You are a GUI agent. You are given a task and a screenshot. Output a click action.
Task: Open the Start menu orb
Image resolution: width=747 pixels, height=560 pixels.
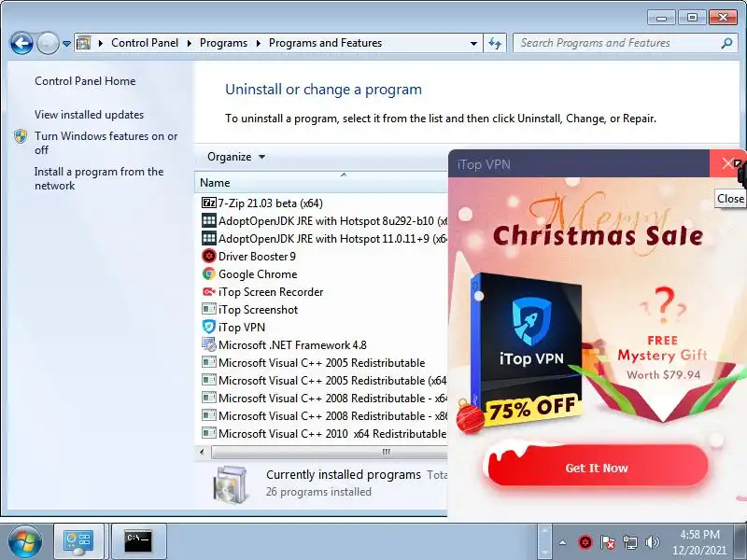(x=25, y=542)
